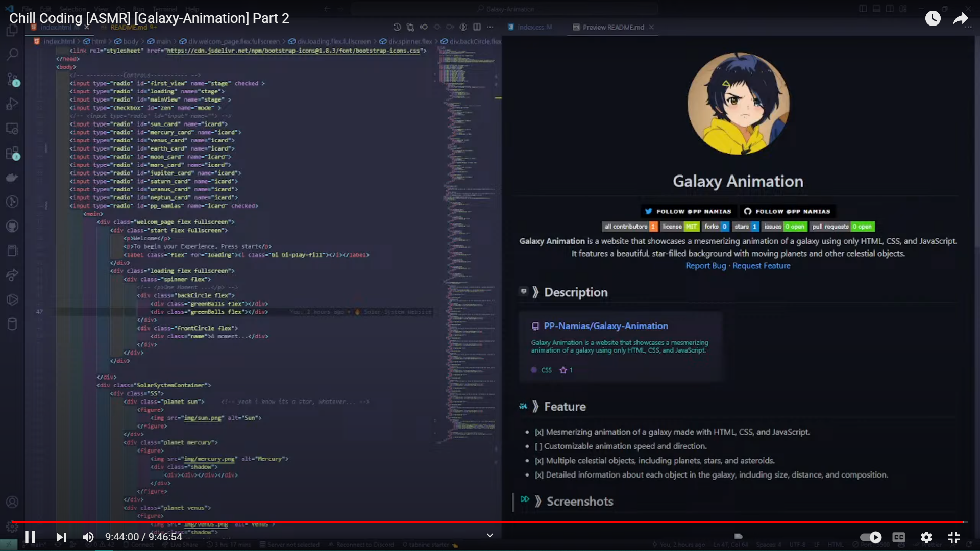Screen dimensions: 980x551
Task: Seek on the red video progress bar
Action: tap(490, 522)
